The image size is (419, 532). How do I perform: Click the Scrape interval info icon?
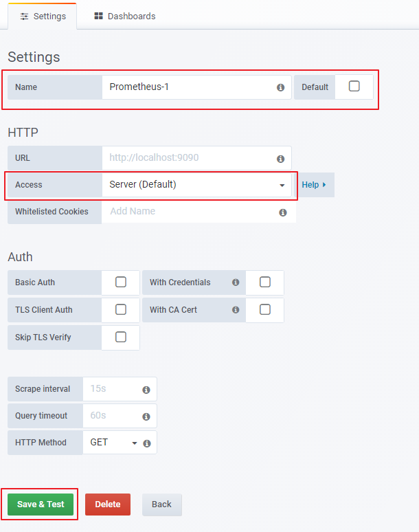[146, 390]
